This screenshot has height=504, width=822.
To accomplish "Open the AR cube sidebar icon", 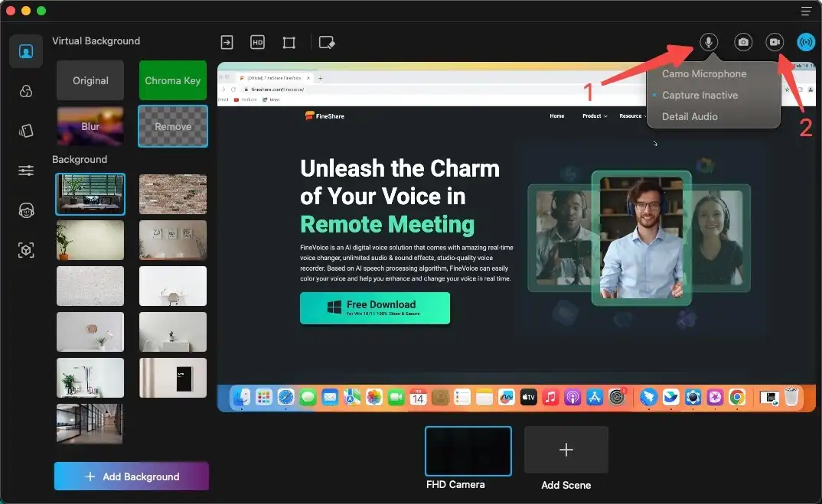I will pyautogui.click(x=26, y=250).
